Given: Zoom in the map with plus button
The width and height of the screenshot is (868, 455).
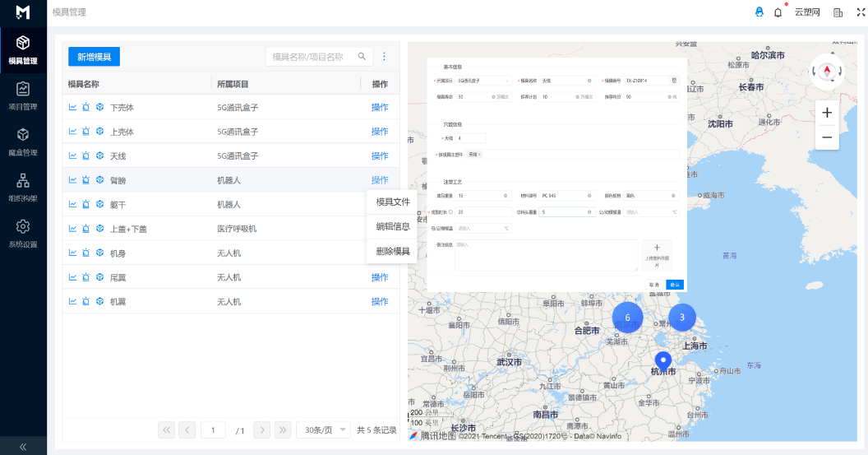Looking at the screenshot, I should (x=827, y=113).
